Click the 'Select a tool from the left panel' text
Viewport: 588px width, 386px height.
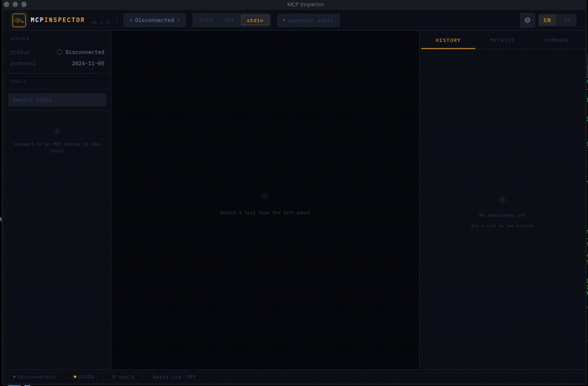pyautogui.click(x=265, y=212)
